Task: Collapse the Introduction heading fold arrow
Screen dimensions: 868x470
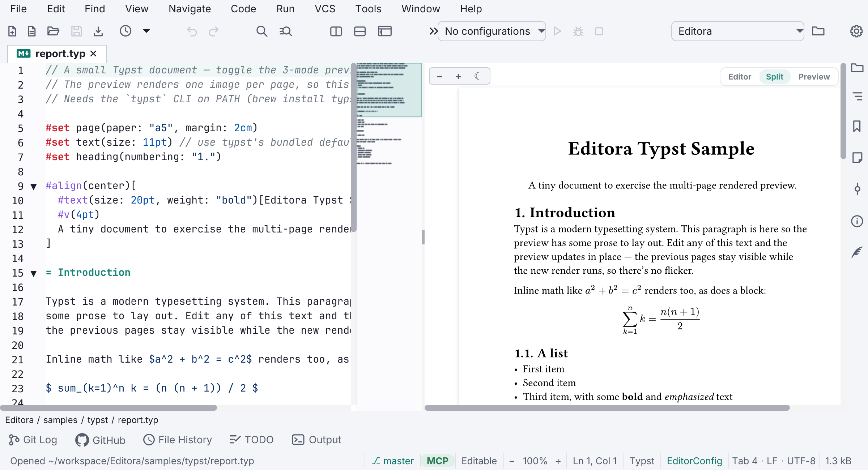Action: (x=34, y=274)
